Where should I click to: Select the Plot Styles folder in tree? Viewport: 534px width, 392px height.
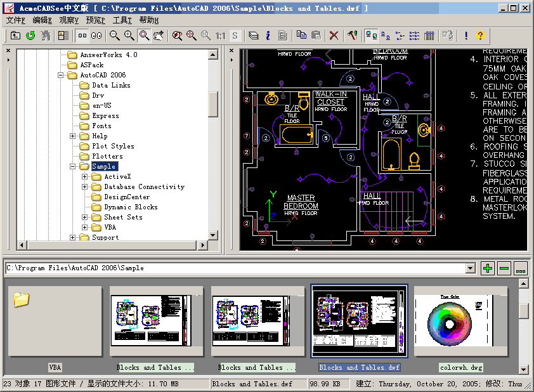pos(113,146)
